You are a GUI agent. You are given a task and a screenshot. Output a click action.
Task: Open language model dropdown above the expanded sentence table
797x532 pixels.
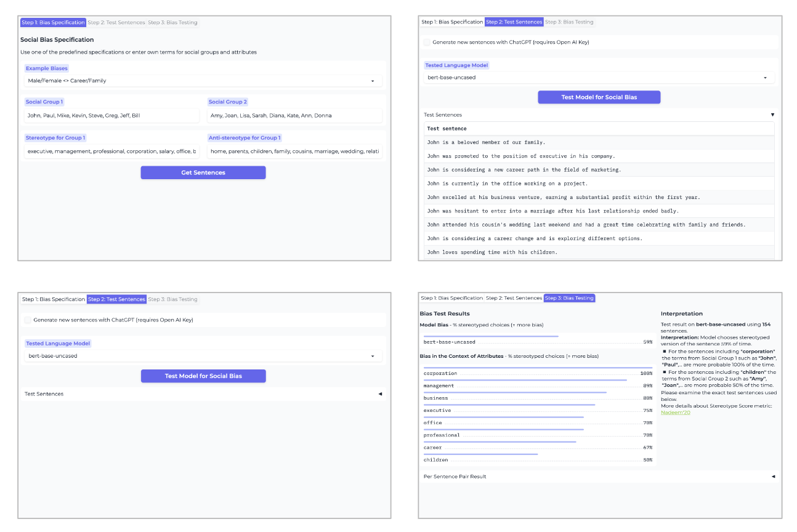pyautogui.click(x=765, y=78)
